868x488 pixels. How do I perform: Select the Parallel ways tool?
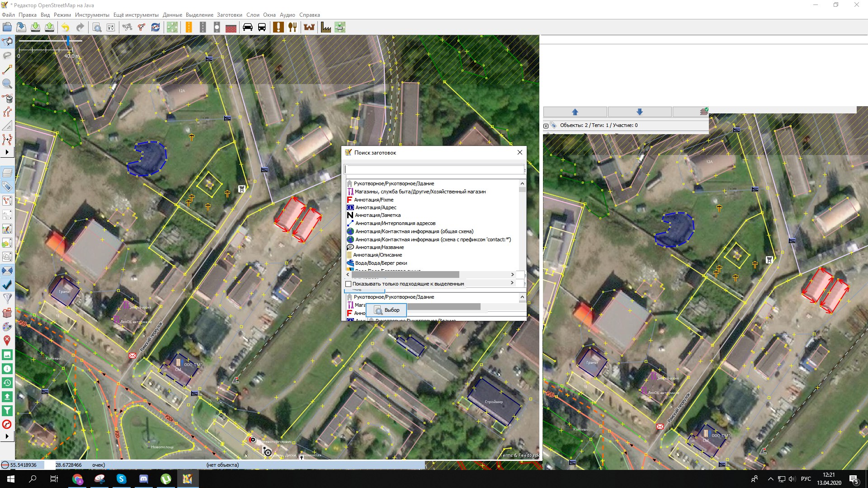(x=7, y=112)
